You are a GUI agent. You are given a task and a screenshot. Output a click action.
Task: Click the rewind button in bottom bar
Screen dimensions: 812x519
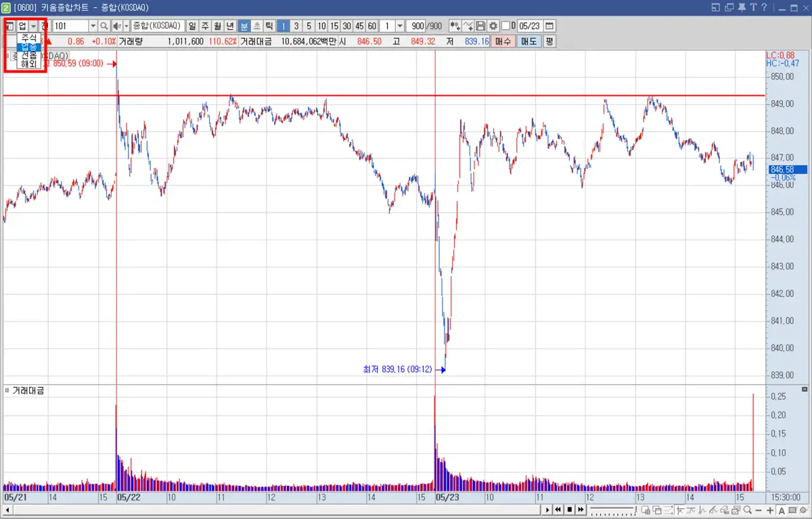pos(558,510)
